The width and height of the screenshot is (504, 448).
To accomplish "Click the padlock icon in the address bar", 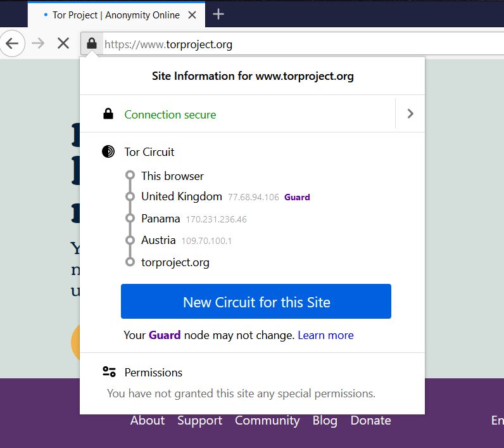I will (x=92, y=44).
